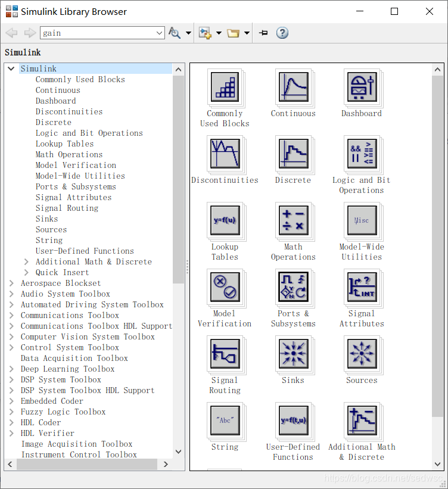Viewport: 448px width, 489px height.
Task: Select Dashboard in the library tree
Action: coord(55,101)
